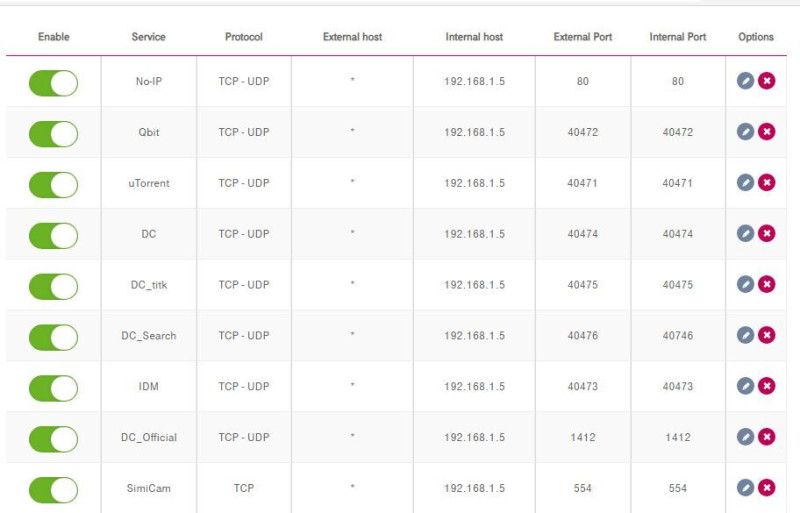Toggle off the SimiCam rule
Screen dimensions: 800x513
tap(53, 489)
